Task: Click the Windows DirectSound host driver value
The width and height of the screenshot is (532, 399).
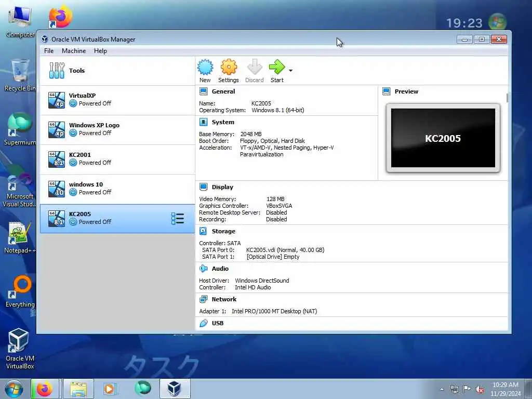Action: pos(262,281)
